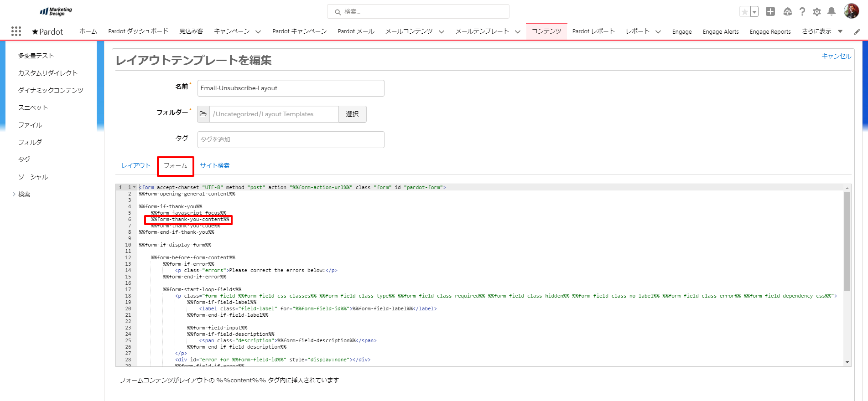Open the Help question mark icon
This screenshot has height=401, width=868.
click(802, 12)
